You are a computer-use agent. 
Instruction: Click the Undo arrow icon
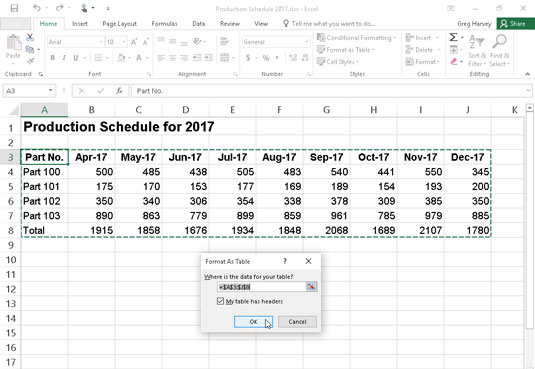pyautogui.click(x=37, y=8)
